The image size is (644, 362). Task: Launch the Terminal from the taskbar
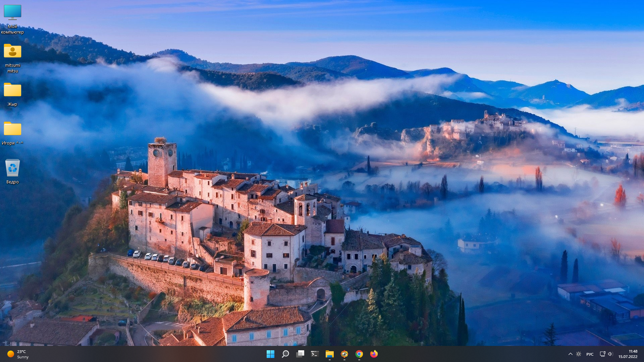[315, 354]
